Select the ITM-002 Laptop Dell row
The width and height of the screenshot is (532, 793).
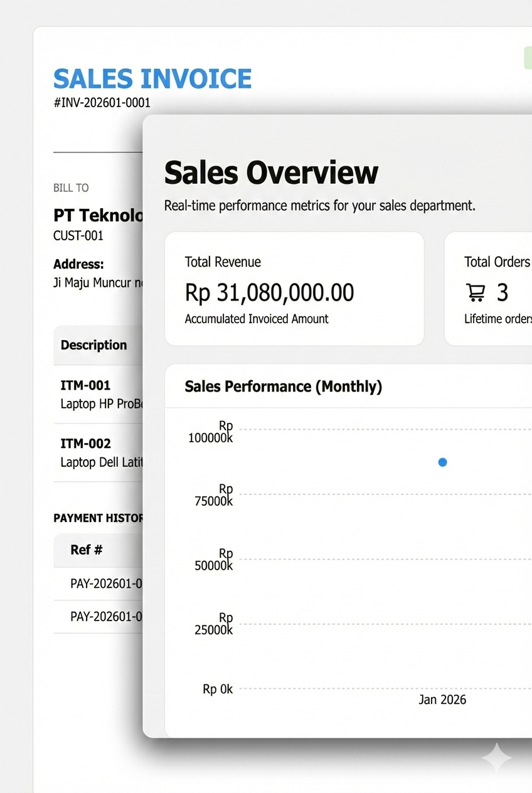point(100,452)
